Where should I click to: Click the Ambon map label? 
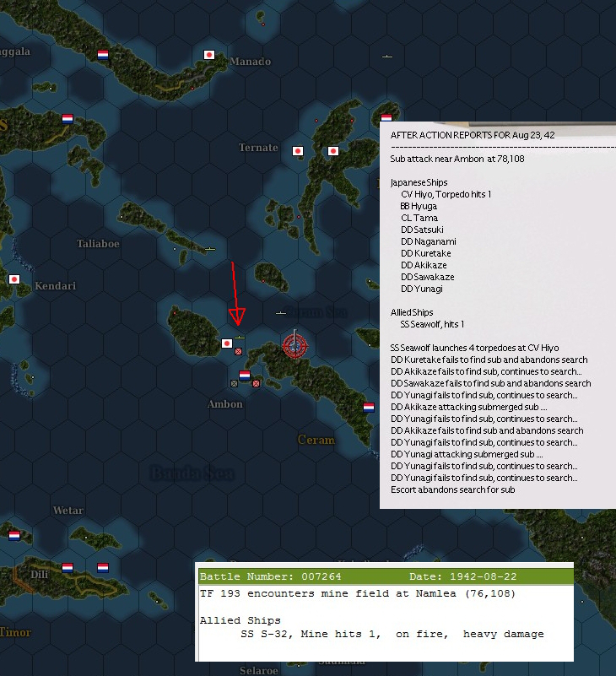point(225,404)
